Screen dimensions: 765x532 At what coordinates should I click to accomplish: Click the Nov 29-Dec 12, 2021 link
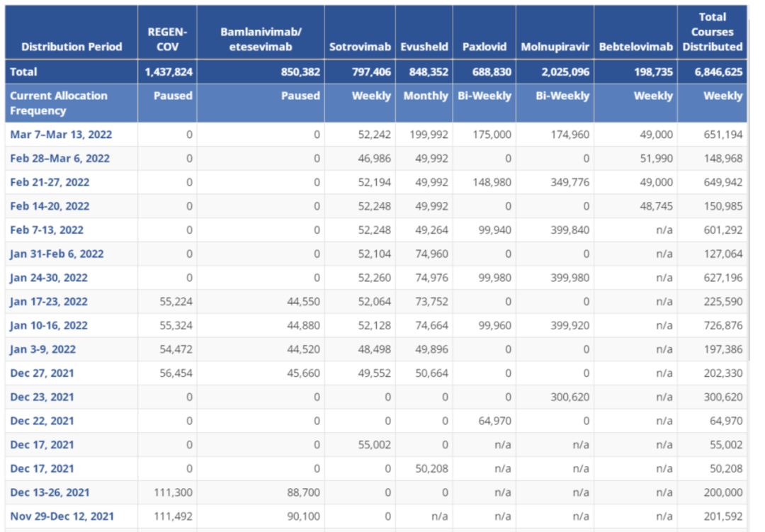pyautogui.click(x=62, y=516)
